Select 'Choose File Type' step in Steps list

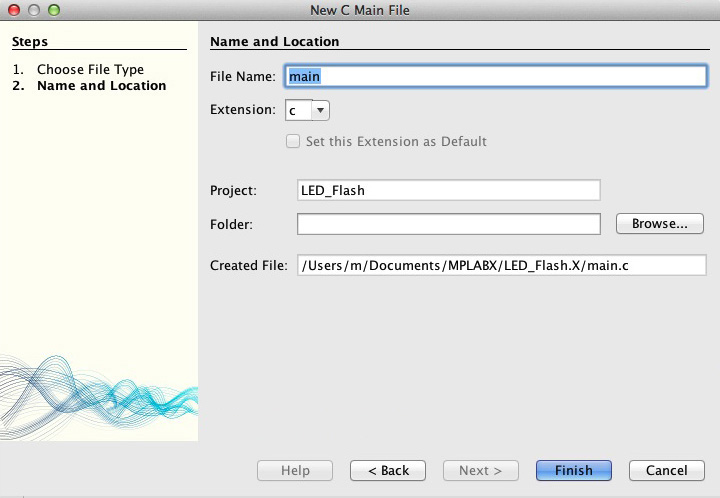click(90, 70)
